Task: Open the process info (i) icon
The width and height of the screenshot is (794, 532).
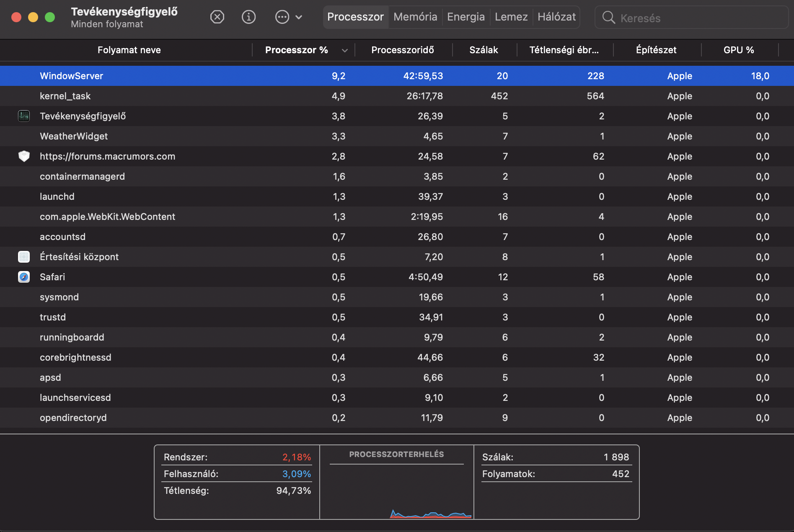Action: 248,17
